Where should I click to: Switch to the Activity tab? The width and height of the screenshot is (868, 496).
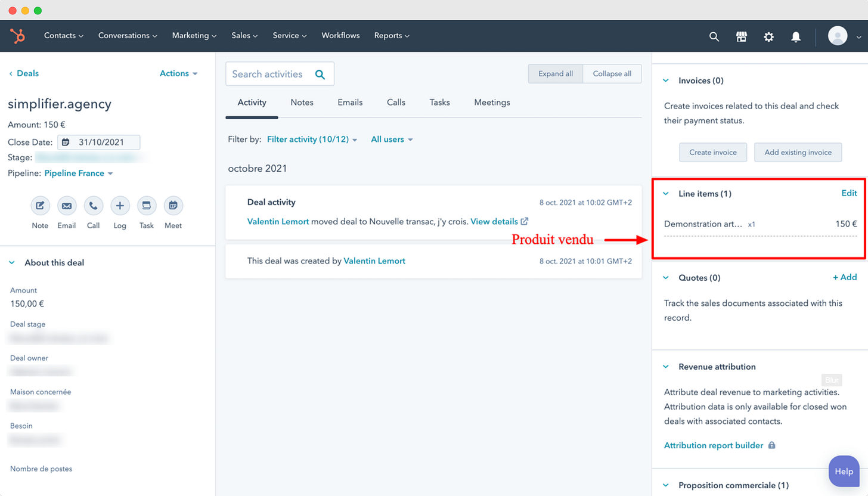252,103
